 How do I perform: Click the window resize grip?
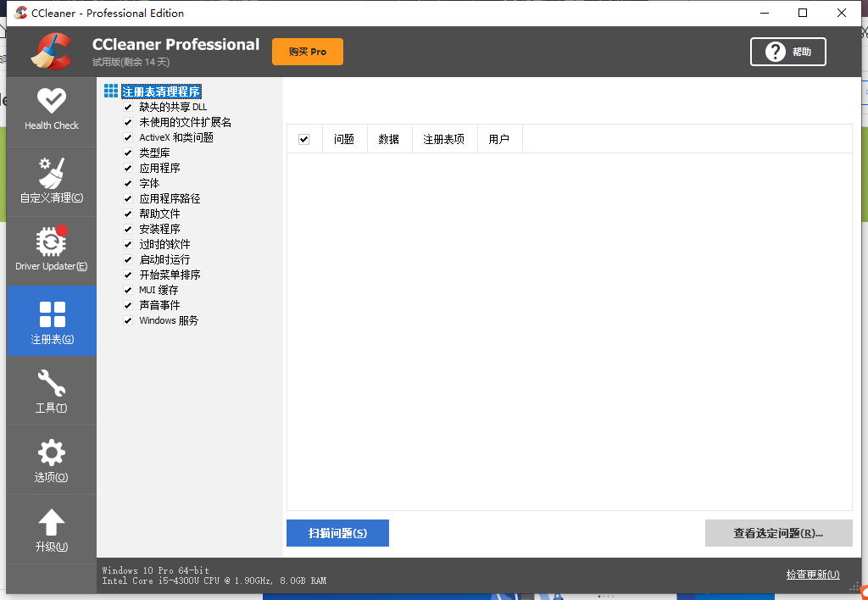[x=854, y=587]
